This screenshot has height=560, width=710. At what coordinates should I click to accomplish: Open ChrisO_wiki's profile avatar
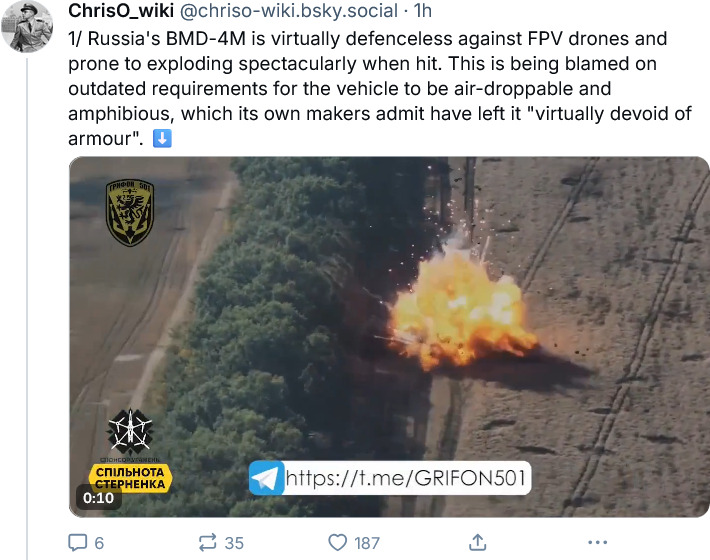tap(27, 27)
